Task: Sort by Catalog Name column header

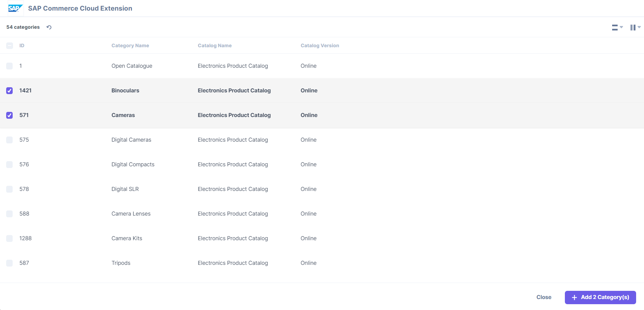Action: coord(215,46)
